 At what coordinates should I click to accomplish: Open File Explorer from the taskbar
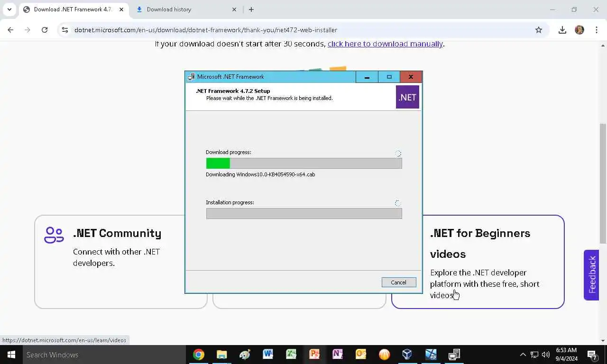[x=221, y=355]
